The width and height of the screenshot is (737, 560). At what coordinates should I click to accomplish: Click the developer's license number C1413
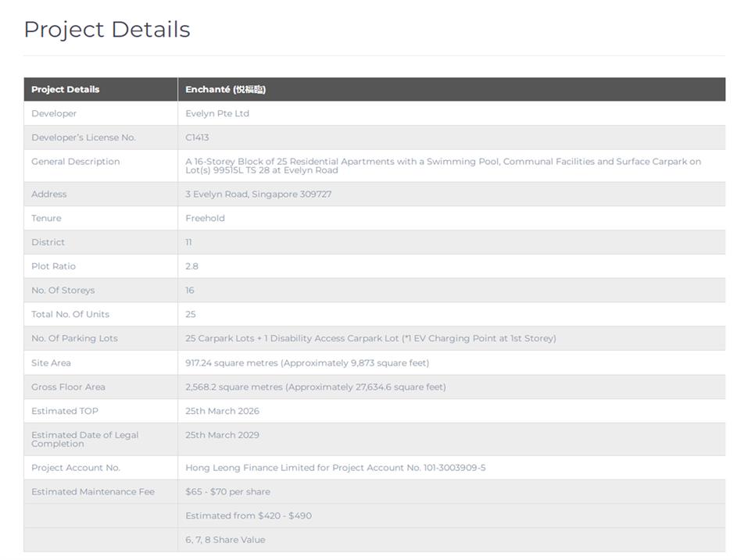tap(197, 137)
